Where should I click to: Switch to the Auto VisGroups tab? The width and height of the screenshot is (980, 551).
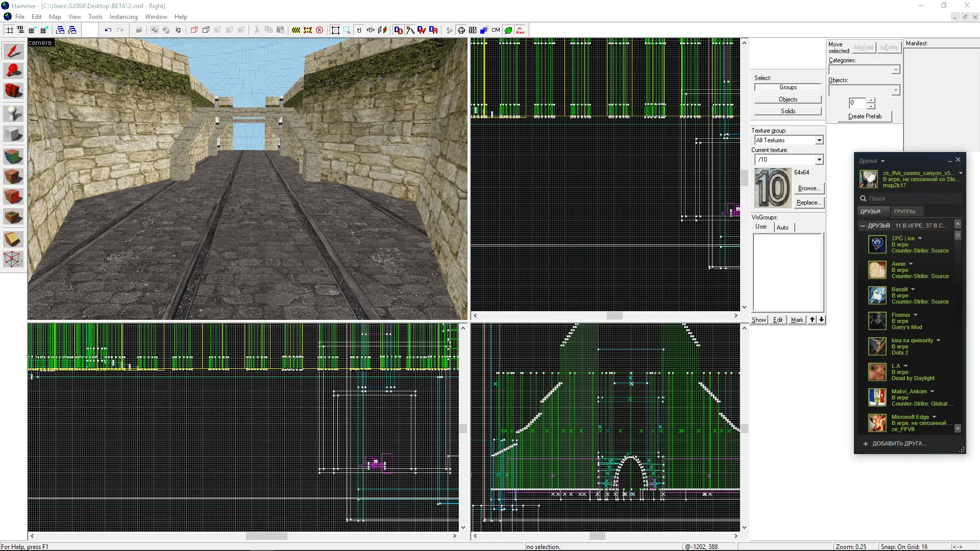(x=782, y=228)
